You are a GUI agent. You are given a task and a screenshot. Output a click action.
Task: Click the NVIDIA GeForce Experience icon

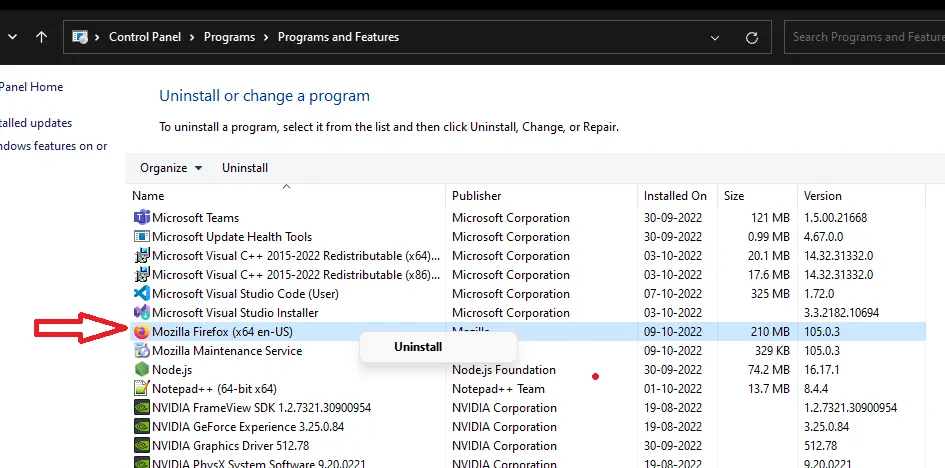(141, 426)
